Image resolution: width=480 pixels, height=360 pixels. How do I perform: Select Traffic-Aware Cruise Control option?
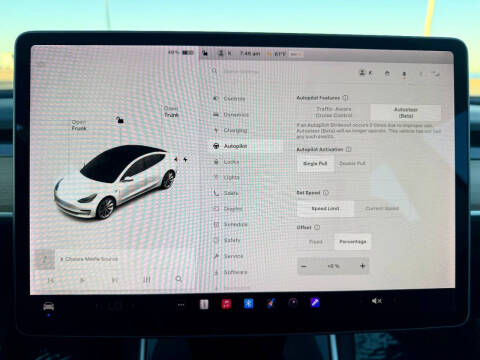(333, 112)
